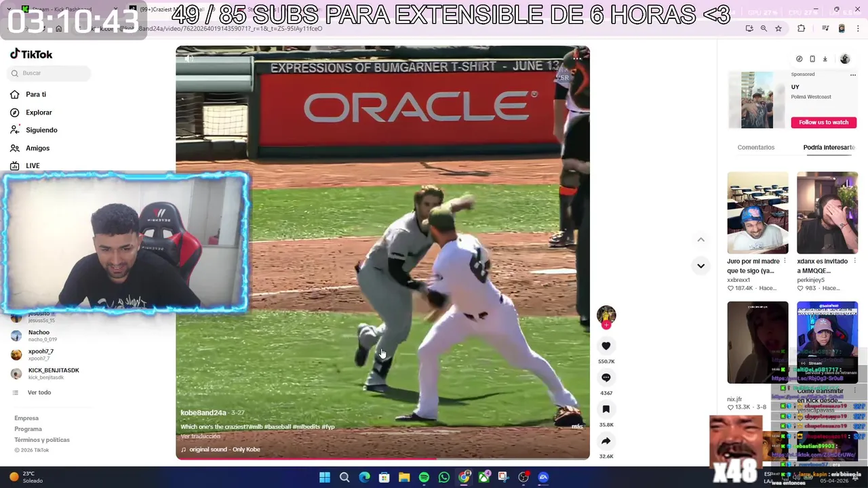
Task: Open Windows Start menu
Action: (x=325, y=477)
